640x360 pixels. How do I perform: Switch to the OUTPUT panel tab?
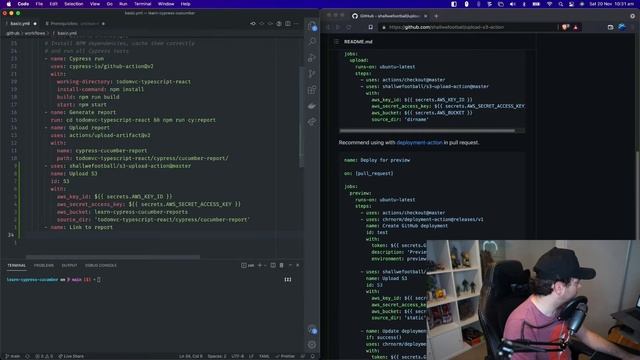coord(69,265)
